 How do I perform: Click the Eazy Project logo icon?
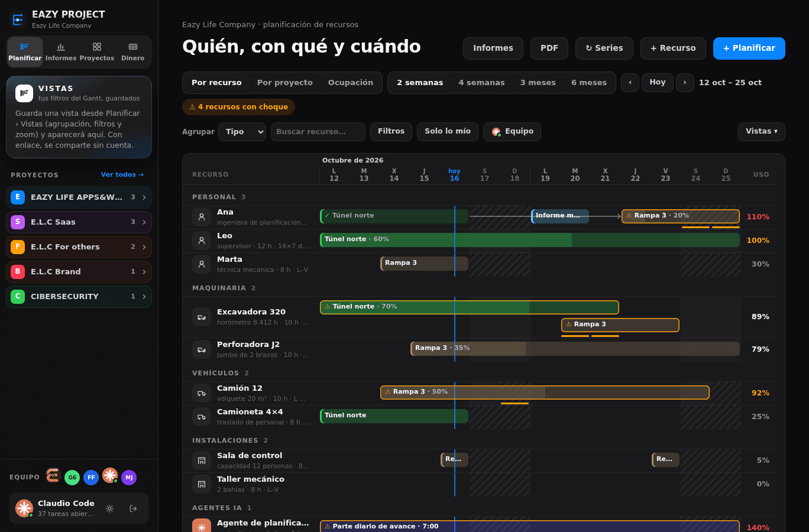[18, 20]
